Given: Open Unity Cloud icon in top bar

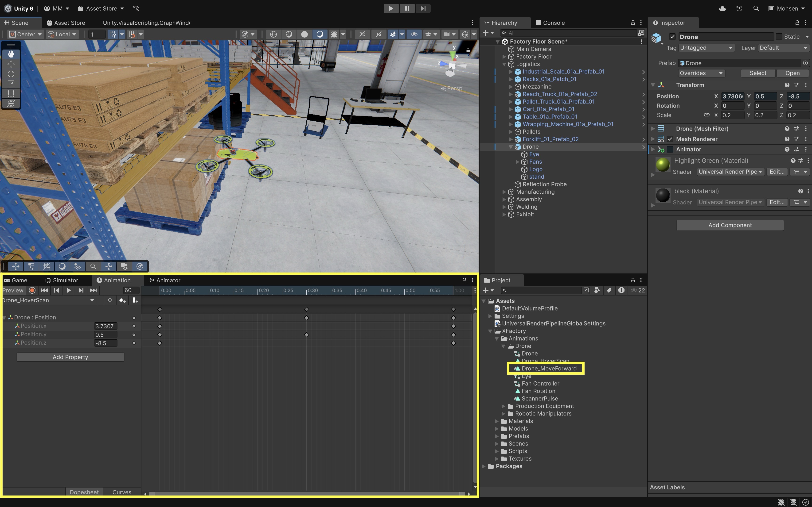Looking at the screenshot, I should click(722, 8).
